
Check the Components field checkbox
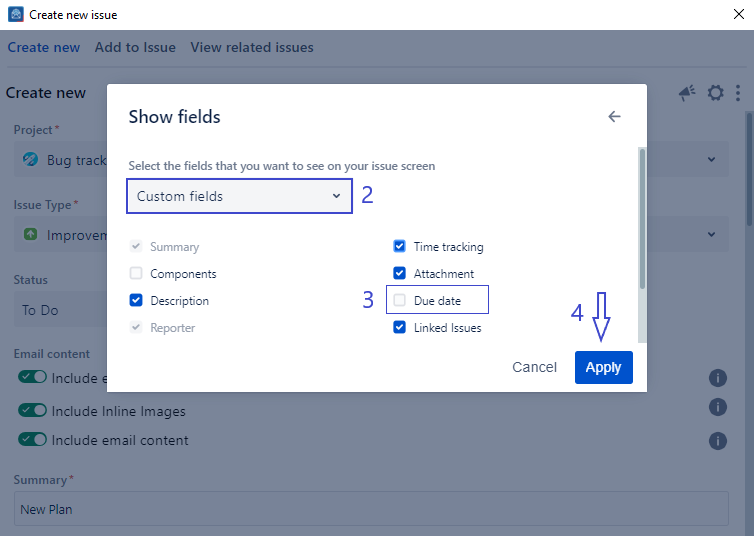136,273
